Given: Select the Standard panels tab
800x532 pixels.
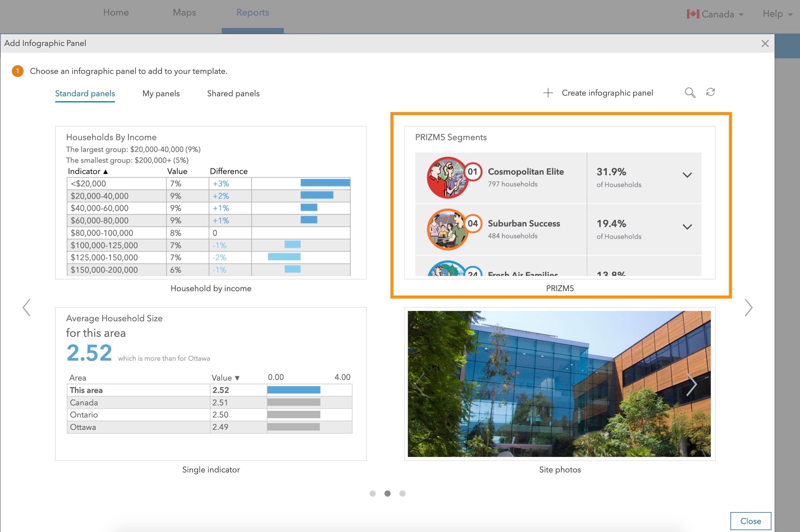Looking at the screenshot, I should point(85,93).
